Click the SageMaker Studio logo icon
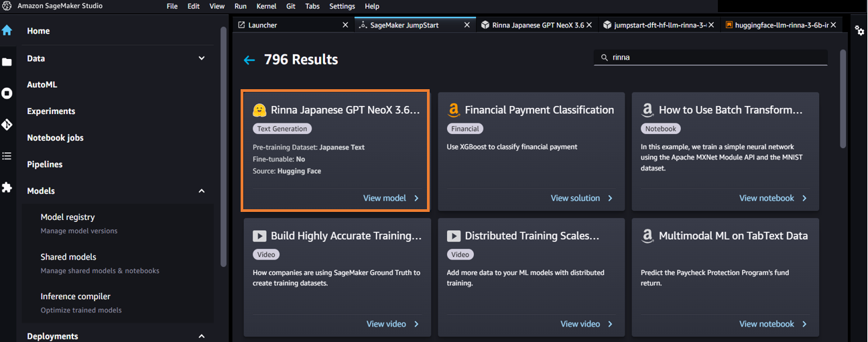The height and width of the screenshot is (342, 868). tap(7, 6)
